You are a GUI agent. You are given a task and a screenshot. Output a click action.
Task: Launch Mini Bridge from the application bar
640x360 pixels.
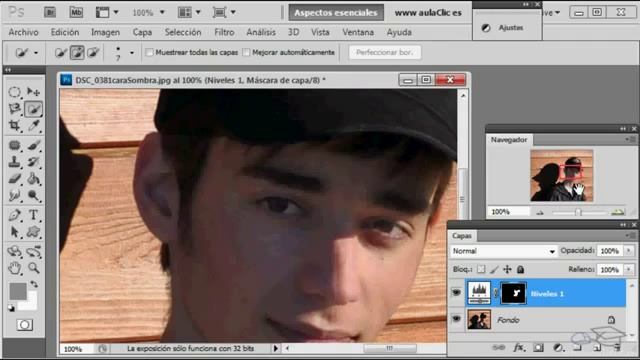point(76,13)
